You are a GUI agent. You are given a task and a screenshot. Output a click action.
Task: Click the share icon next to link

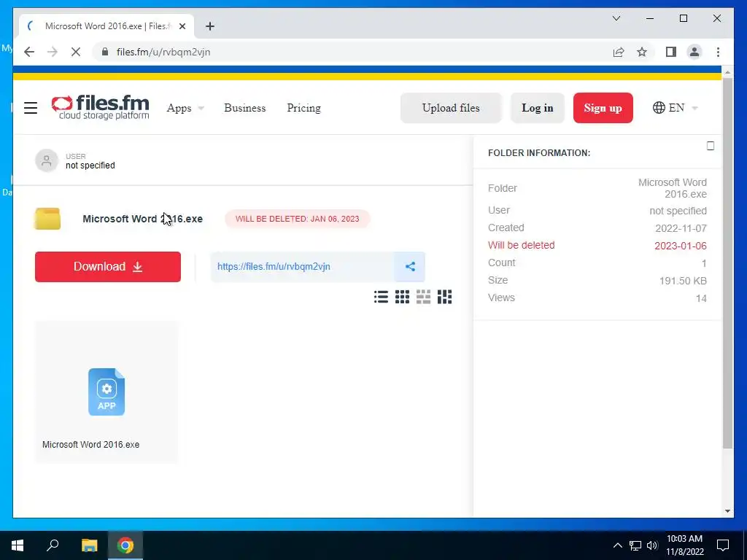tap(410, 267)
